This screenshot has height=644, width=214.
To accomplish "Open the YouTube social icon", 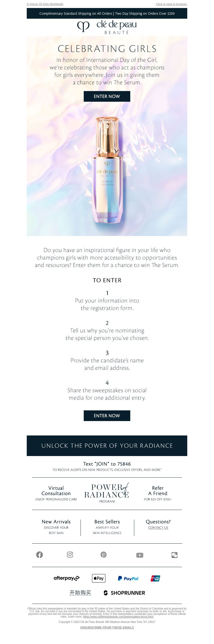I will (140, 555).
